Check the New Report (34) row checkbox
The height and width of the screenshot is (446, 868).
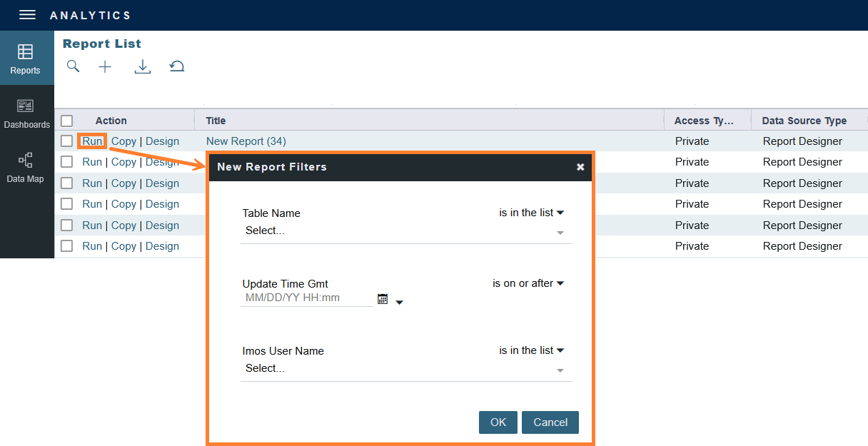point(67,141)
